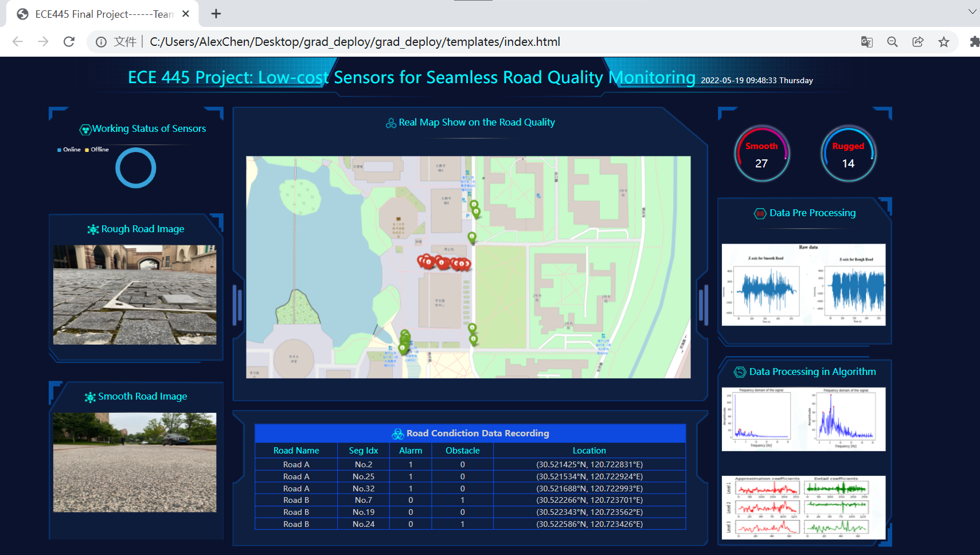Click the Smooth gauge ring showing 27
The height and width of the screenshot is (555, 980).
(762, 154)
